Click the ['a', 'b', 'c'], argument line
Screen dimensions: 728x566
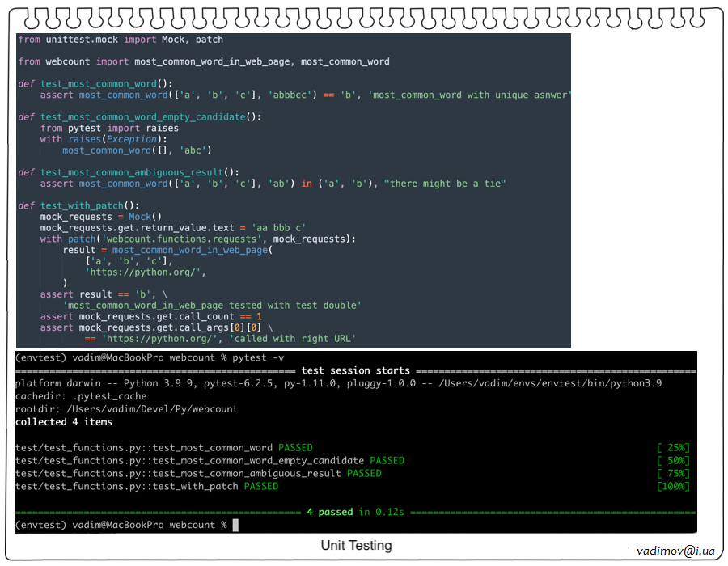coord(129,261)
